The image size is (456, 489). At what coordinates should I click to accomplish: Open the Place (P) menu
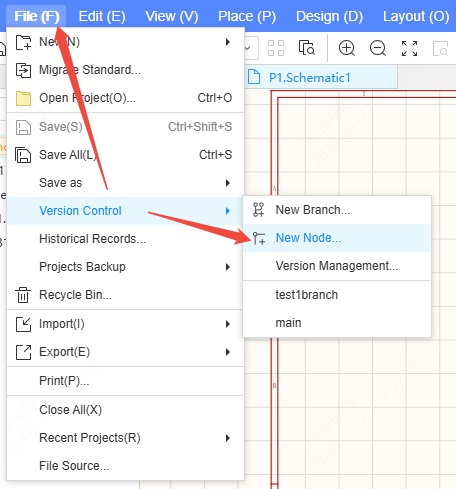click(247, 16)
